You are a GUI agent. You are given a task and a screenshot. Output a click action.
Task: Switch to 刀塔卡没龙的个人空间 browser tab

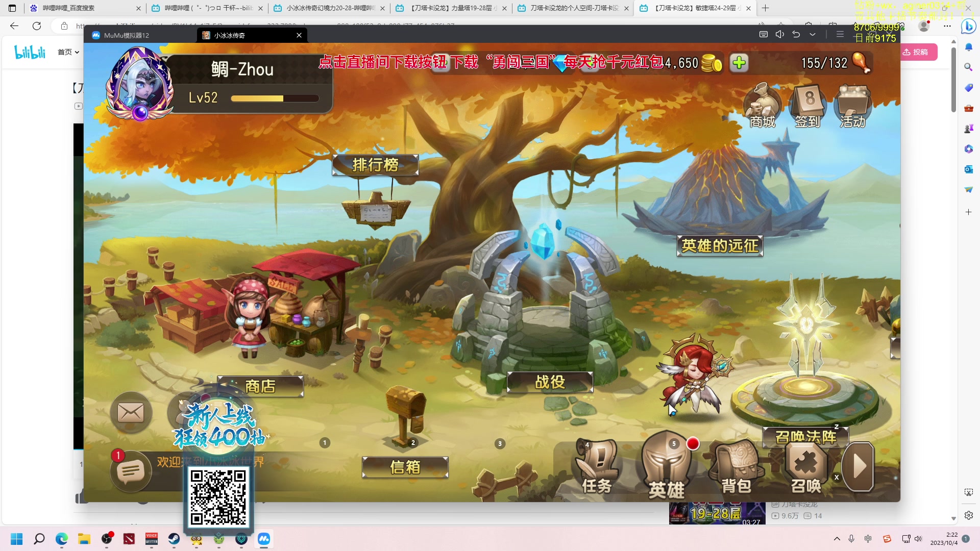[x=573, y=8]
